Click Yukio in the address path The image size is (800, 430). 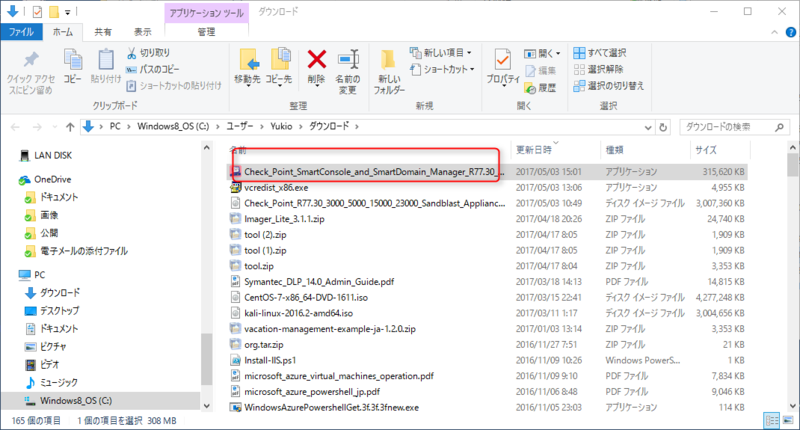point(281,126)
